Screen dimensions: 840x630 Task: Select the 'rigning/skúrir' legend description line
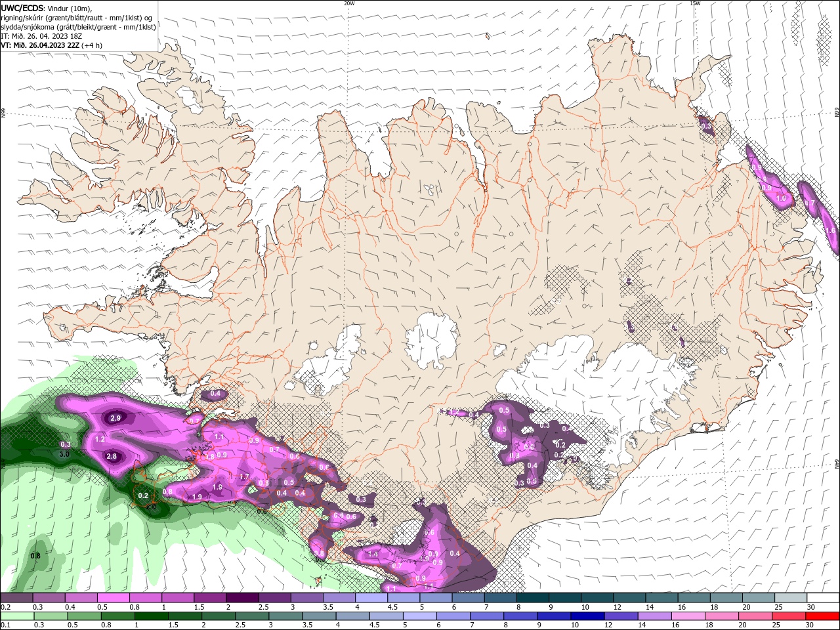point(77,18)
